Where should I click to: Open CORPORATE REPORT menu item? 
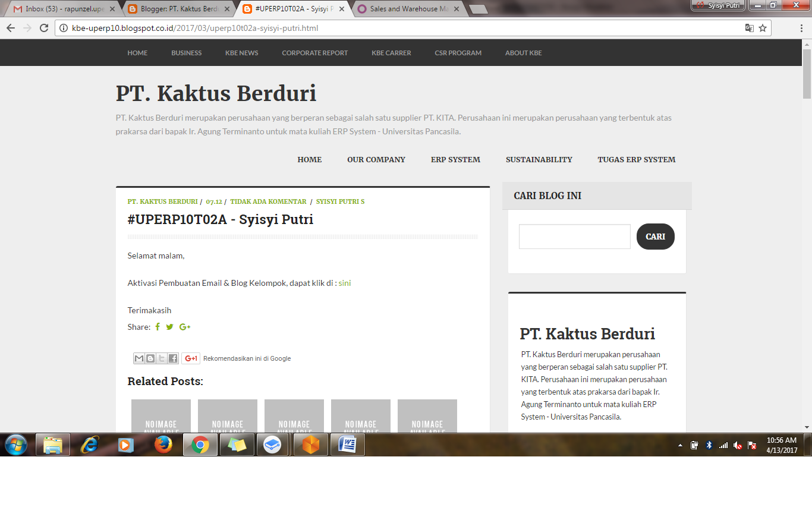pos(315,53)
